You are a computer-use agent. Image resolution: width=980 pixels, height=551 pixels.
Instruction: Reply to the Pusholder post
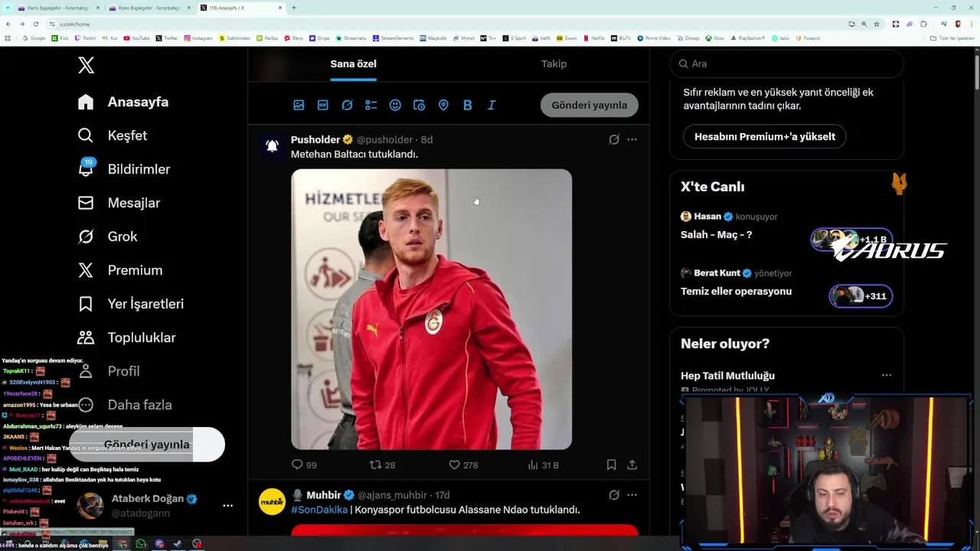[x=304, y=465]
